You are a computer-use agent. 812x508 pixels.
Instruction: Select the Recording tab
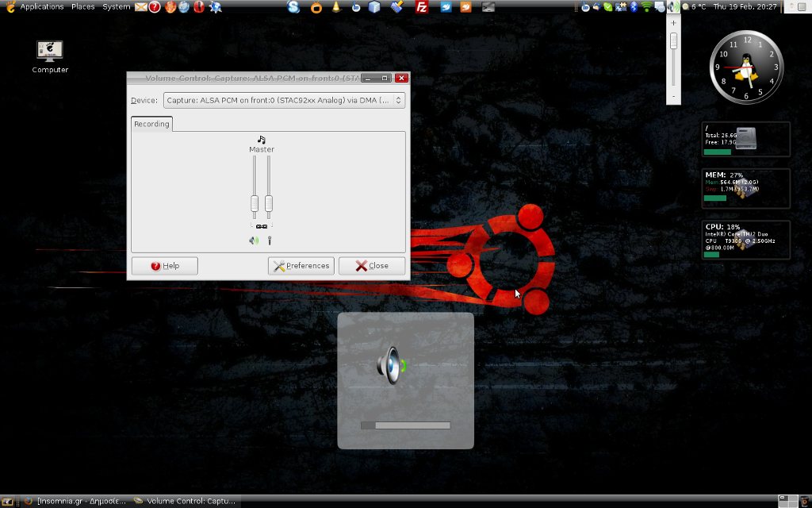(x=151, y=124)
